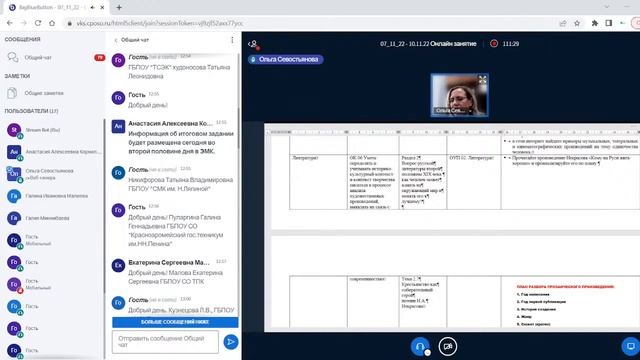Click the Добрый день! guest message

coord(148,105)
